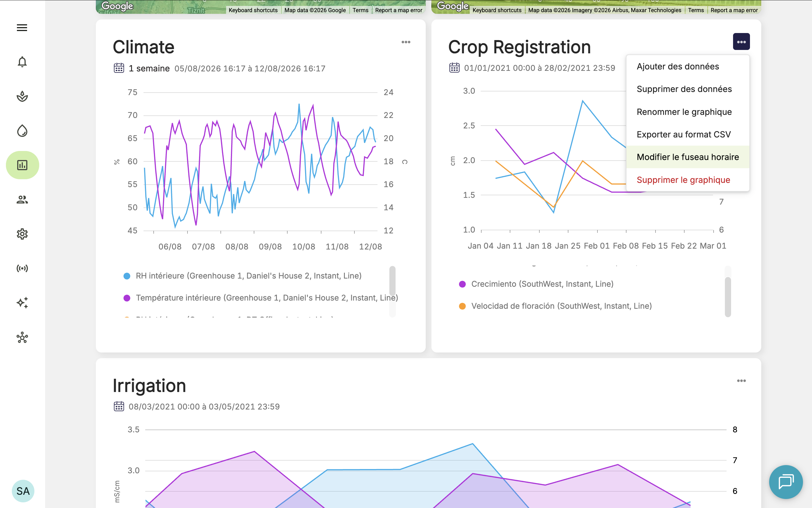This screenshot has width=812, height=508.
Task: Open the network nodes icon in sidebar
Action: 22,337
